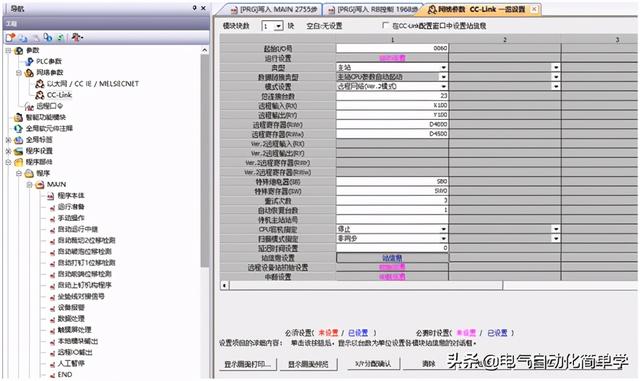Open the 扫描模式指定 dropdown showing 非同步
This screenshot has height=381, width=640.
click(x=444, y=239)
